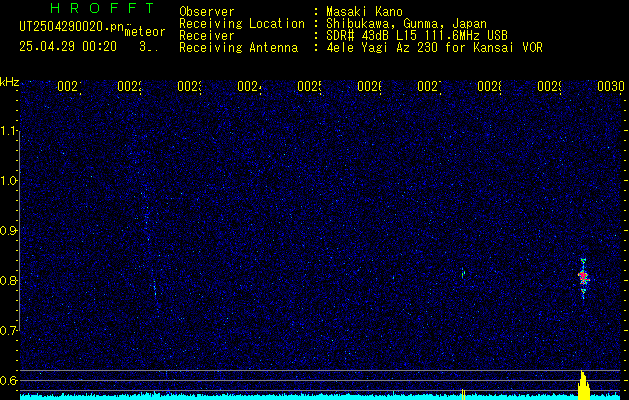Click the Receiving Location label
Screen dimensions: 629x400
tap(242, 24)
